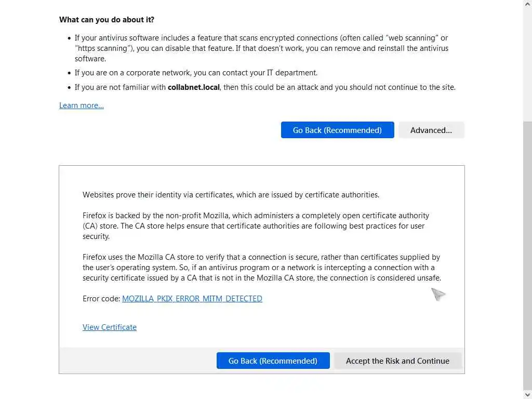Open the Learn more link

coord(82,105)
